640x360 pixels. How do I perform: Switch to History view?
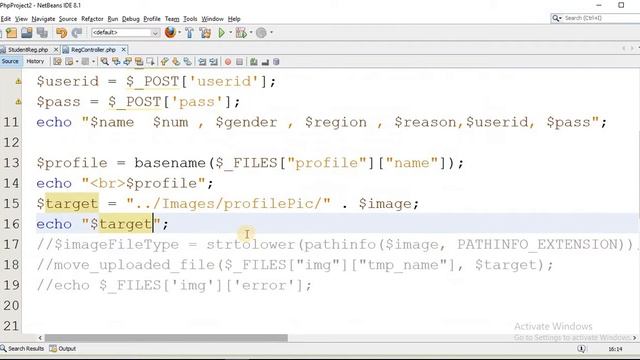tap(35, 61)
